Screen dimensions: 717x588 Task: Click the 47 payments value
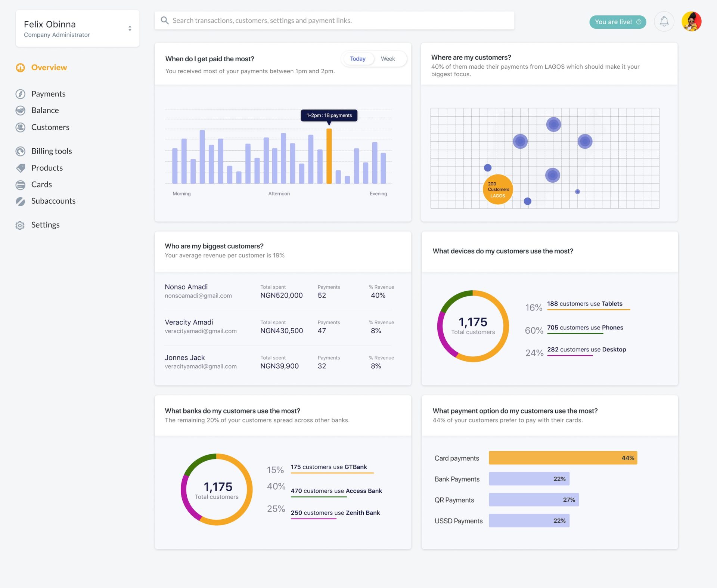click(x=322, y=331)
